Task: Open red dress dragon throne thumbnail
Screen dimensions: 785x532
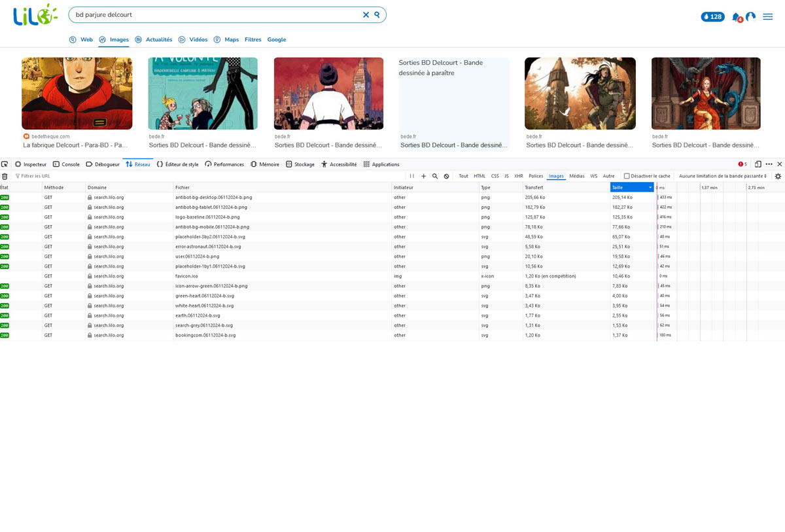Action: 706,94
